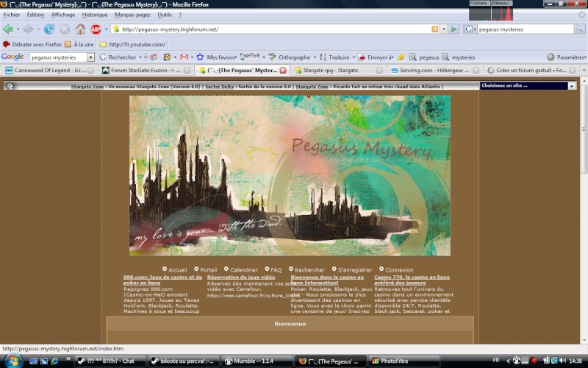
Task: Close the active Pegasus' Mystery tab
Action: tap(283, 70)
